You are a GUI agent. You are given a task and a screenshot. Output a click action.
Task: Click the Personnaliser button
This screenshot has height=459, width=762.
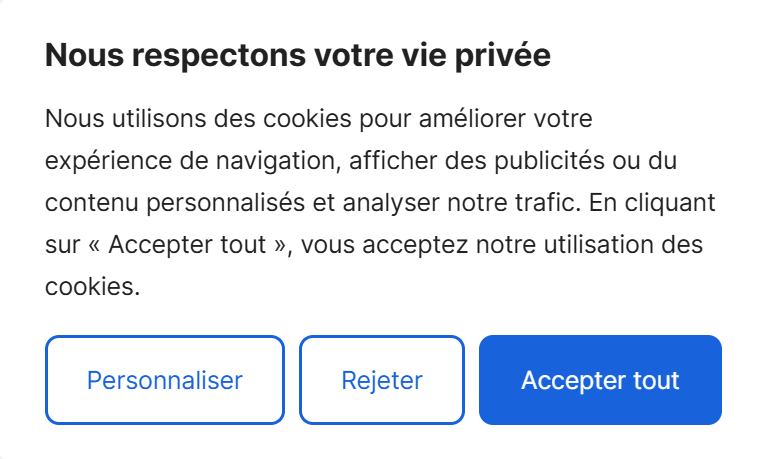[x=165, y=381]
